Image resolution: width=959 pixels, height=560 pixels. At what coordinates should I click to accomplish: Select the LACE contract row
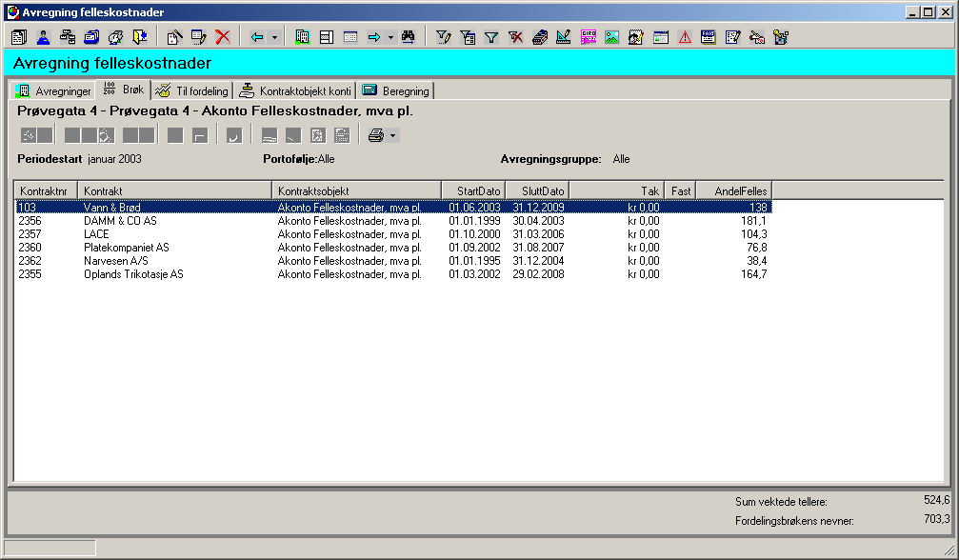coord(394,234)
